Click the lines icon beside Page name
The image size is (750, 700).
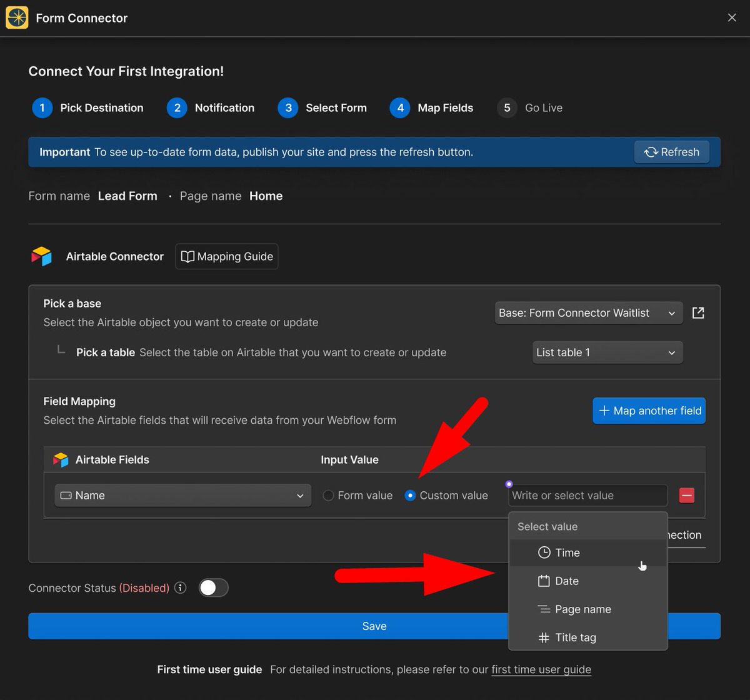(x=544, y=609)
